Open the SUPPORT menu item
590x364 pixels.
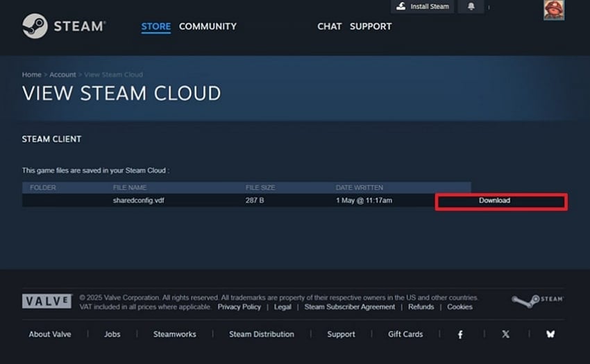371,26
